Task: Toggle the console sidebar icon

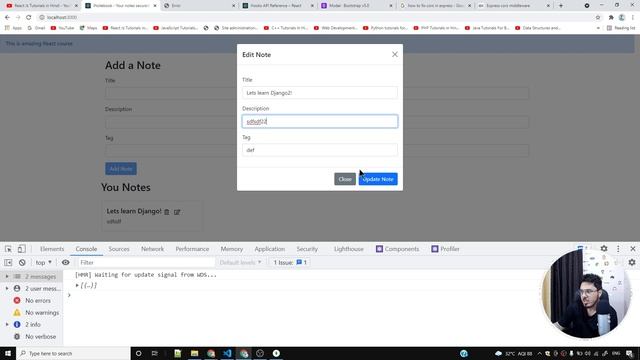Action: click(x=8, y=262)
